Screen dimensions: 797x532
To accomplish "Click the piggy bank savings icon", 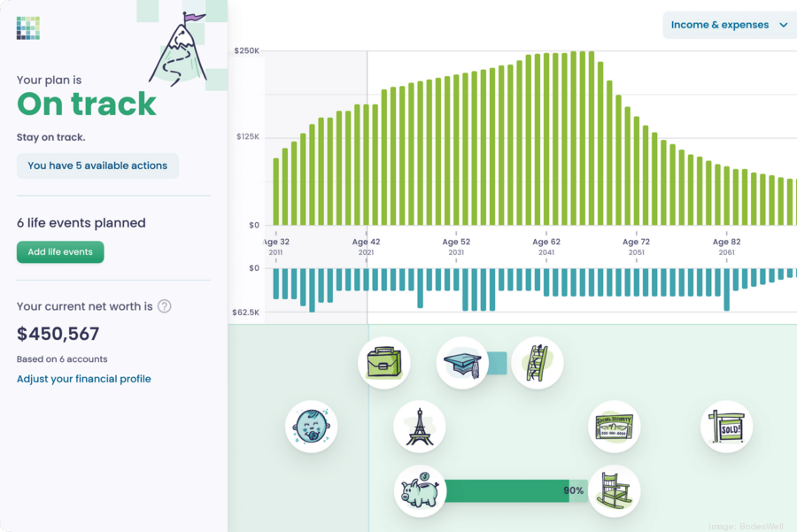I will (420, 490).
